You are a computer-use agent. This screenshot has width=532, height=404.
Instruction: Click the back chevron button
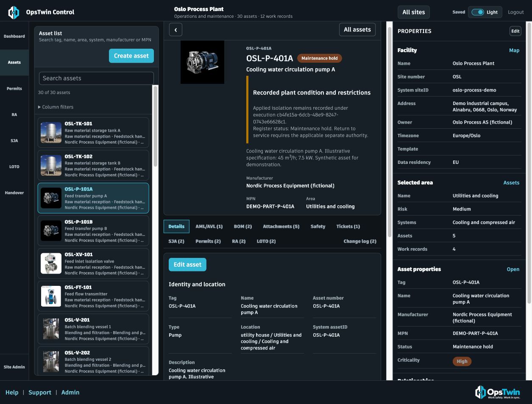175,30
